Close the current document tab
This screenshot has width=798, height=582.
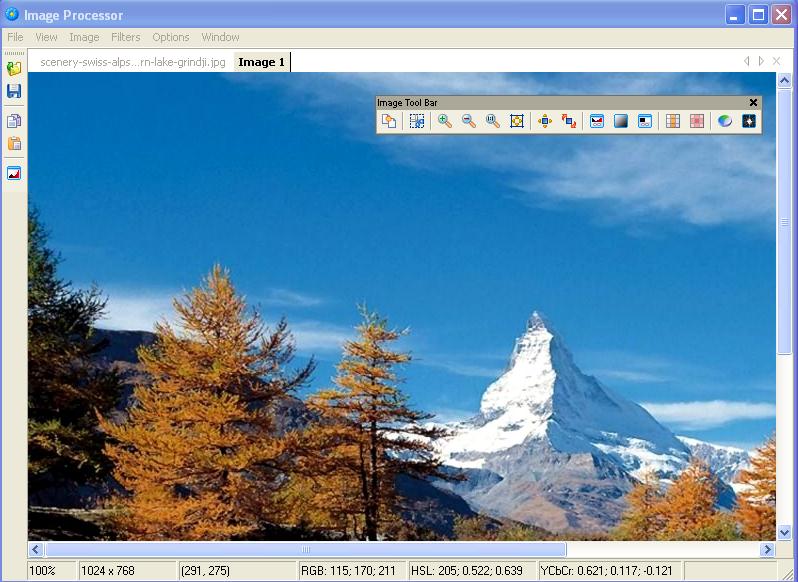coord(777,61)
